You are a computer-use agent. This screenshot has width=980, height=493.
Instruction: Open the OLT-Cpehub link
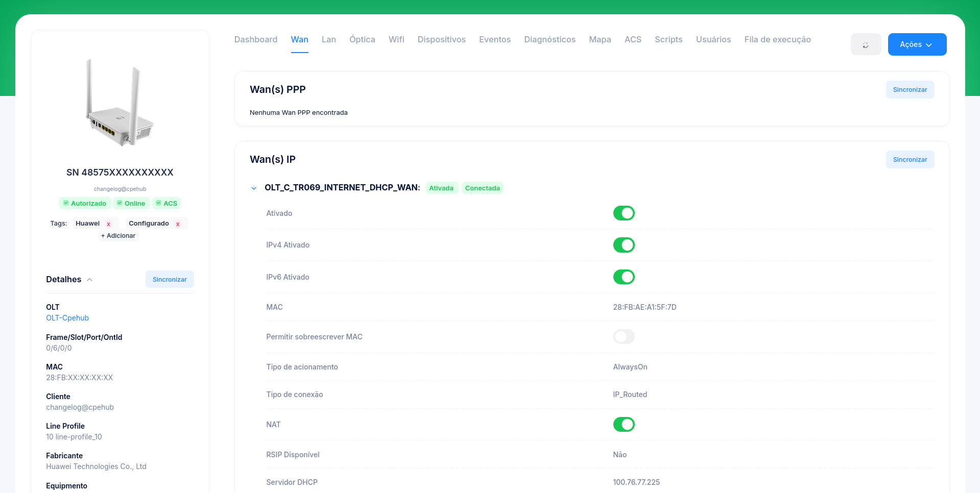(x=67, y=318)
